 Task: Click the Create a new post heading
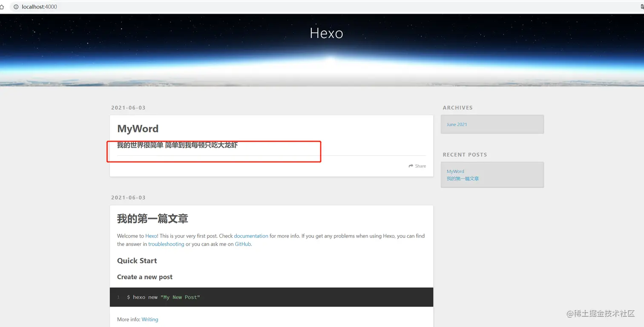pyautogui.click(x=145, y=277)
